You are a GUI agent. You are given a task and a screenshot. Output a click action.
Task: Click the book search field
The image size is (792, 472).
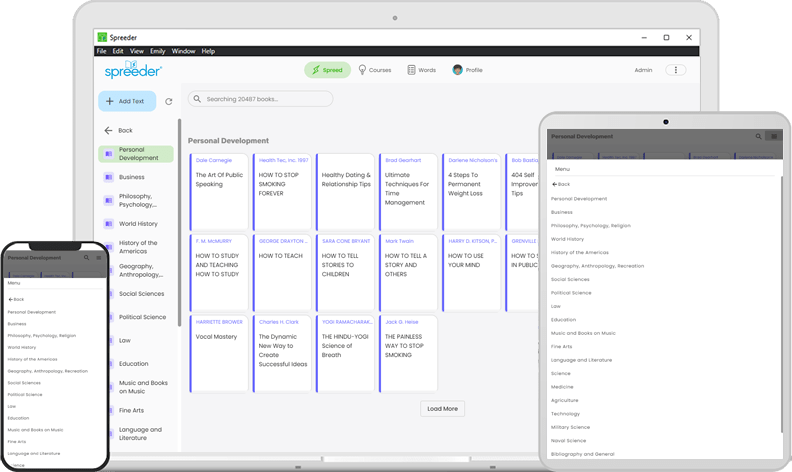point(260,99)
